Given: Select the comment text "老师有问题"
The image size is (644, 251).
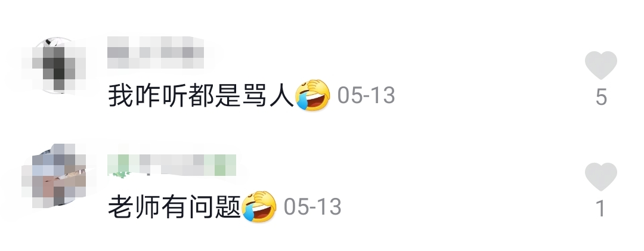Looking at the screenshot, I should point(174,207).
